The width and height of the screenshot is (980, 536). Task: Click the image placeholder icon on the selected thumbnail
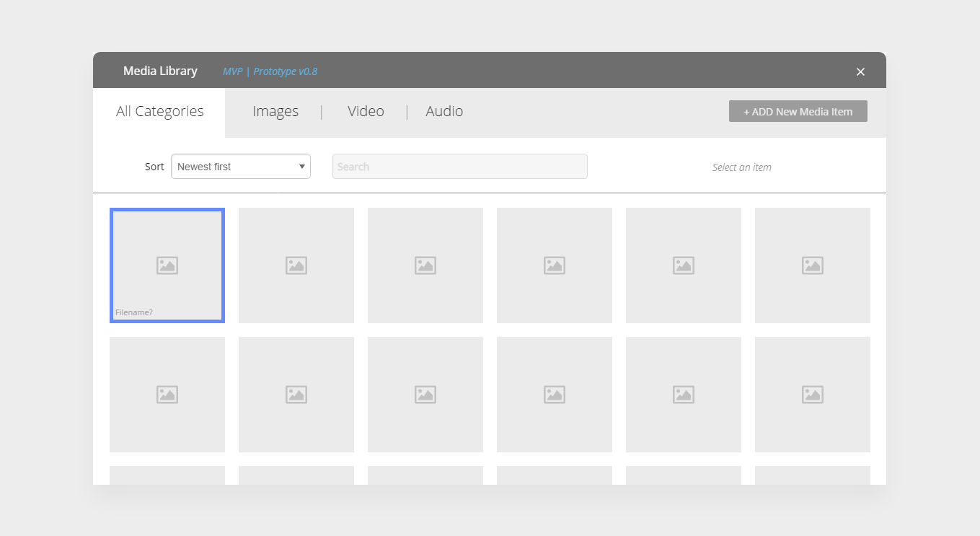[167, 265]
